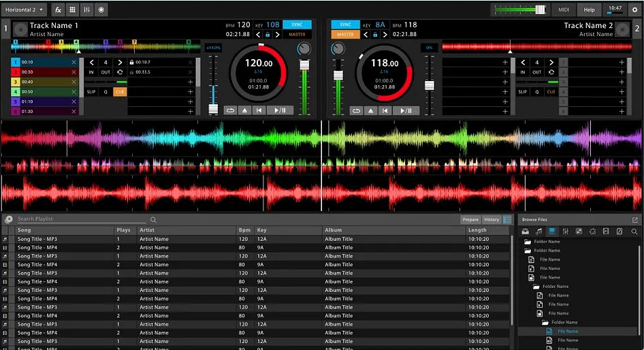
Task: Toggle SLIP mode on deck 2
Action: point(522,92)
